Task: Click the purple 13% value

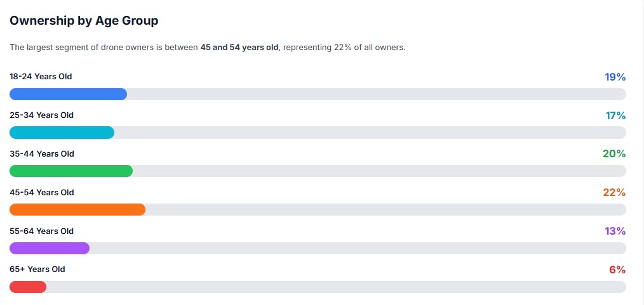Action: click(615, 231)
